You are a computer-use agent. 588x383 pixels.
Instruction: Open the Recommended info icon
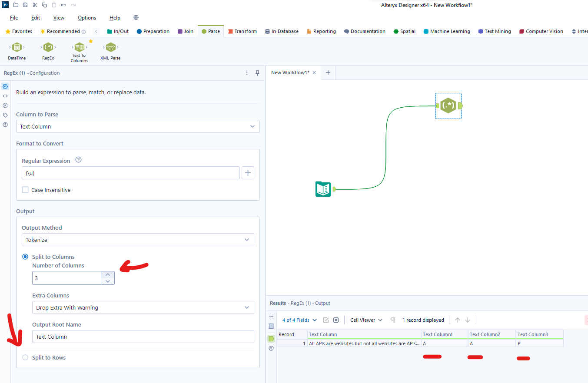83,32
